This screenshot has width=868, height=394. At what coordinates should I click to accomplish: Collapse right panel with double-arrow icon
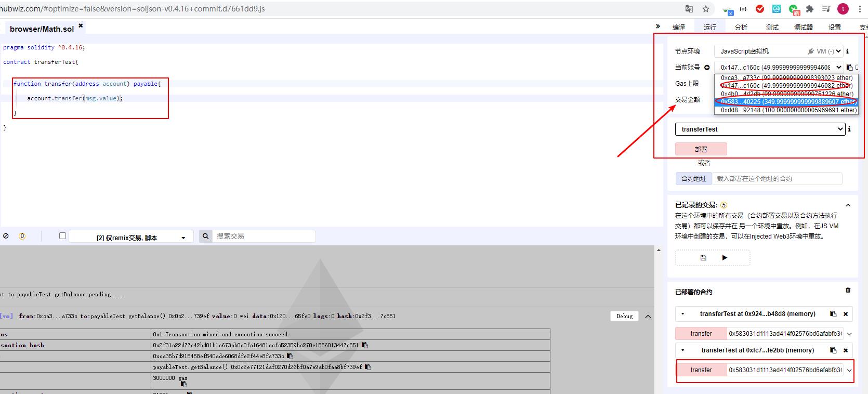point(657,26)
